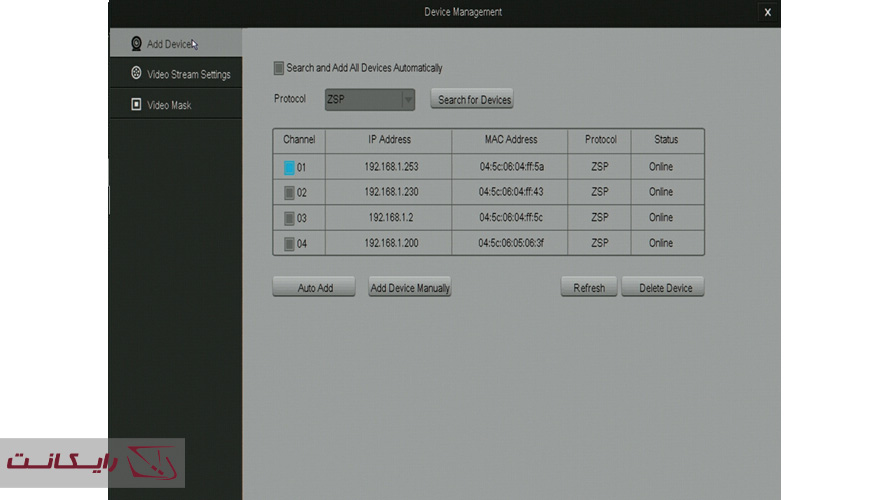Click the MAC Address column header
The width and height of the screenshot is (889, 500).
point(510,140)
